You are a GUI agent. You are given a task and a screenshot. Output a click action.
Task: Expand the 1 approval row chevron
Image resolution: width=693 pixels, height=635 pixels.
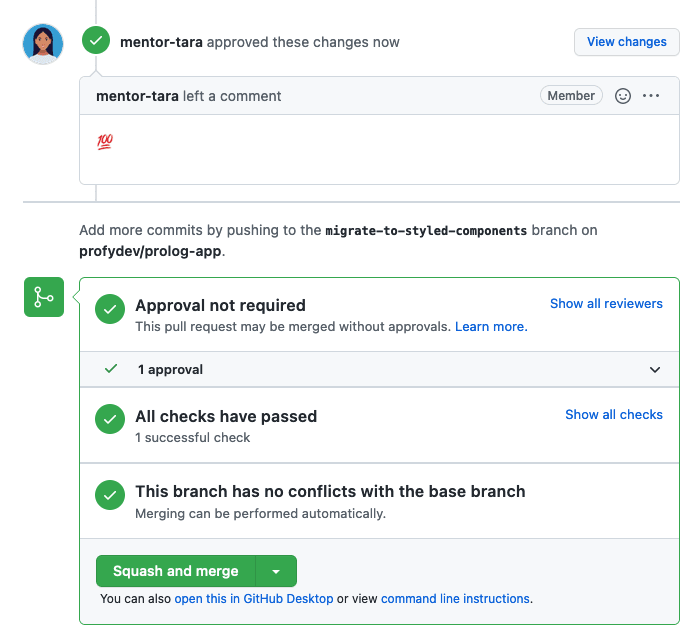click(x=655, y=370)
